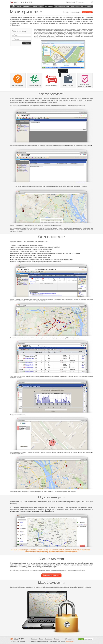103x644 pixels.
Task: Click the info@kolchuga.ua email link
Action: (43, 642)
